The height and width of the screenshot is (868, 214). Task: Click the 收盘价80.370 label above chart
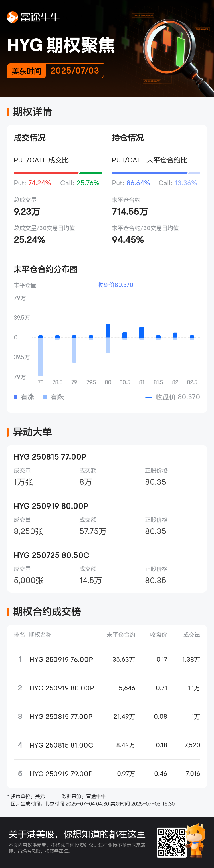pyautogui.click(x=115, y=285)
